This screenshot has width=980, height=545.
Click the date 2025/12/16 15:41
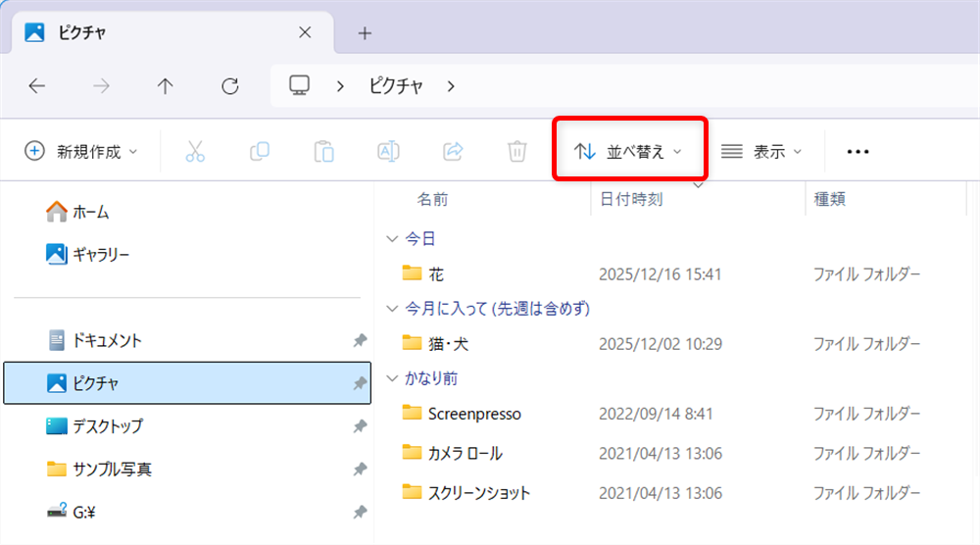point(660,274)
